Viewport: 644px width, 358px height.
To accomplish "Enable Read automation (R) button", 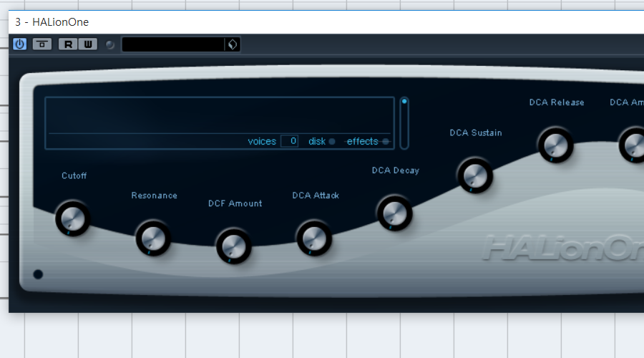I will pyautogui.click(x=68, y=44).
